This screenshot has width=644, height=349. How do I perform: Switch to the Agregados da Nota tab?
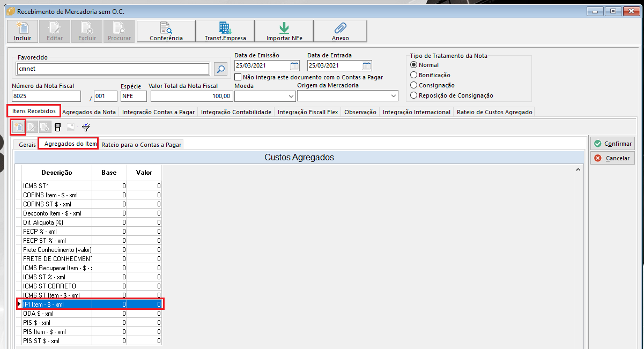coord(89,112)
